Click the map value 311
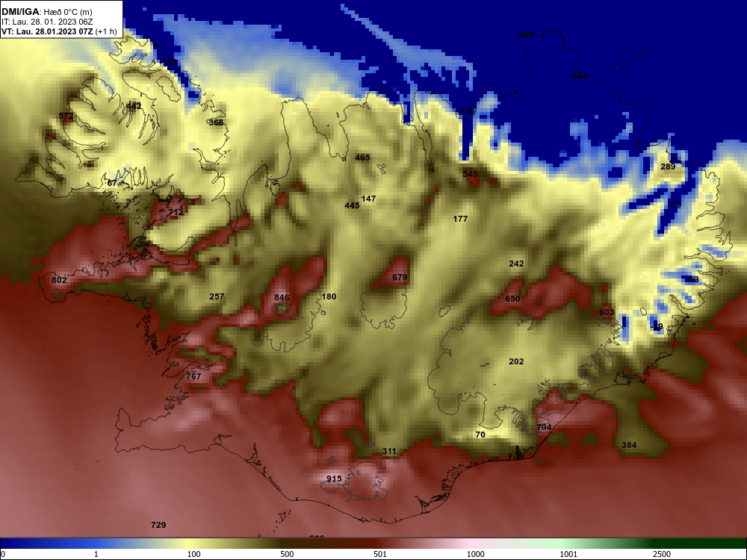Image resolution: width=747 pixels, height=560 pixels. point(389,451)
